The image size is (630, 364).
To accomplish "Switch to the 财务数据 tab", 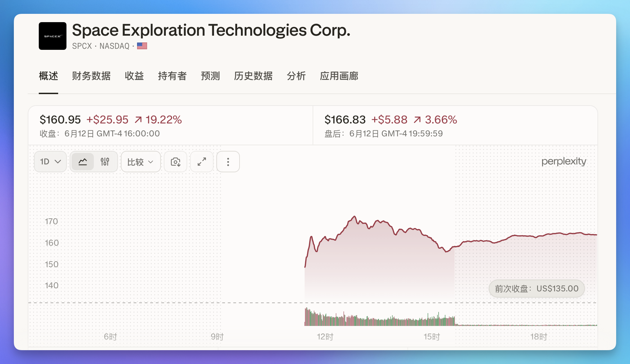I will 91,76.
